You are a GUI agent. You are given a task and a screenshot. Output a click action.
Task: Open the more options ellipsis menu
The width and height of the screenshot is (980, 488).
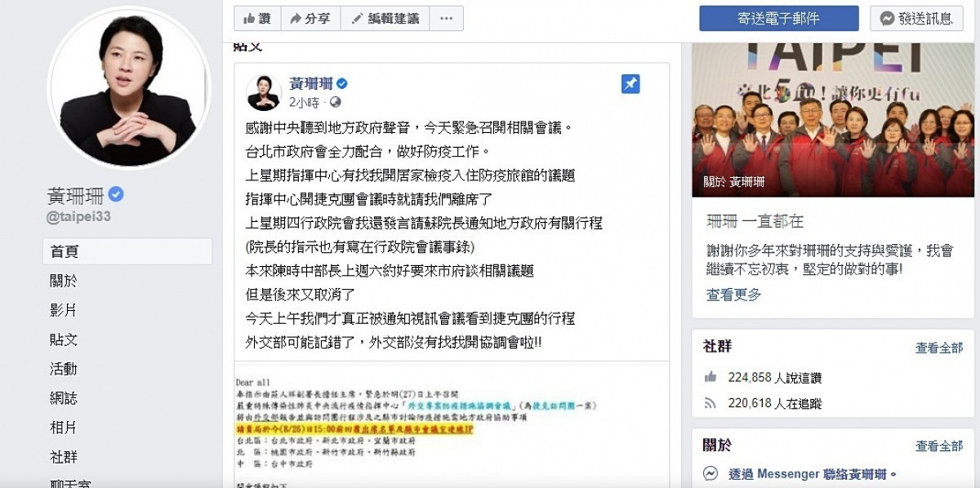pos(446,18)
